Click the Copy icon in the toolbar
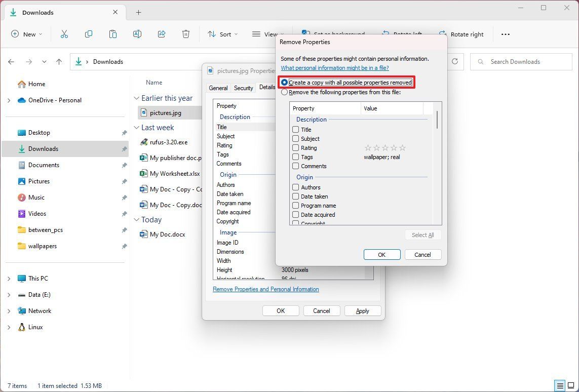 [x=89, y=34]
